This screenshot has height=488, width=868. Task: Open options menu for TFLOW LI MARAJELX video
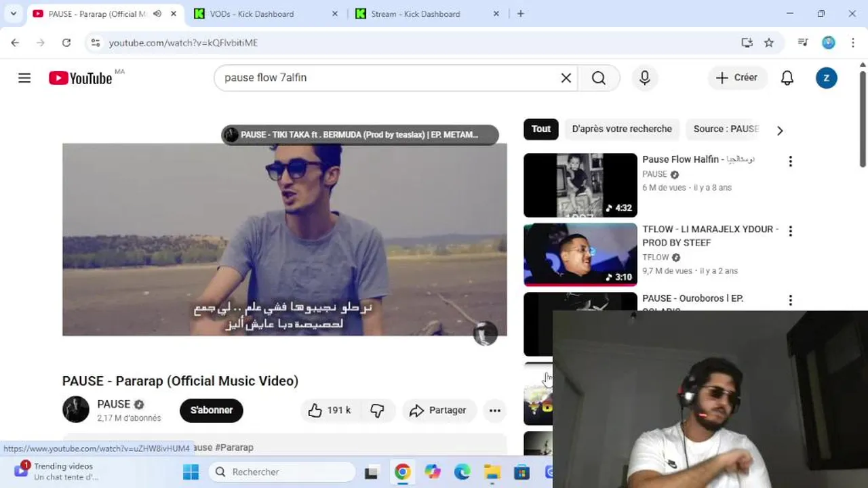coord(790,231)
